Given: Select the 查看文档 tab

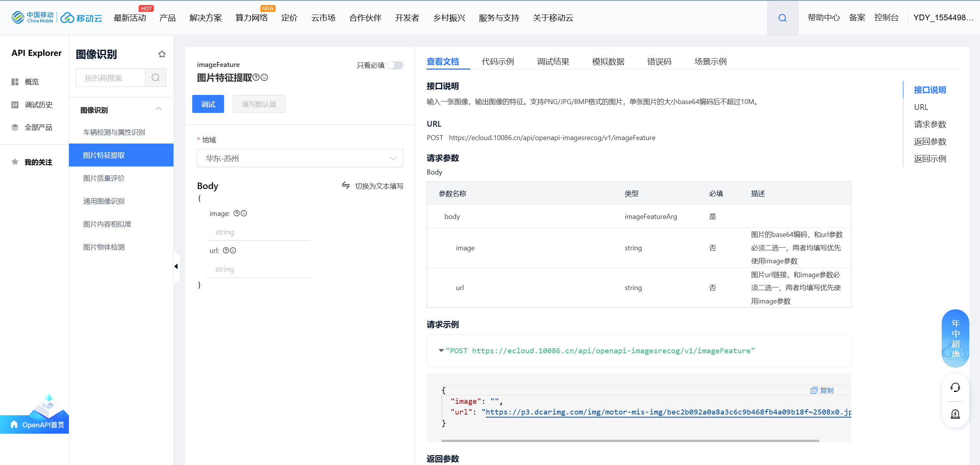Looking at the screenshot, I should point(443,61).
